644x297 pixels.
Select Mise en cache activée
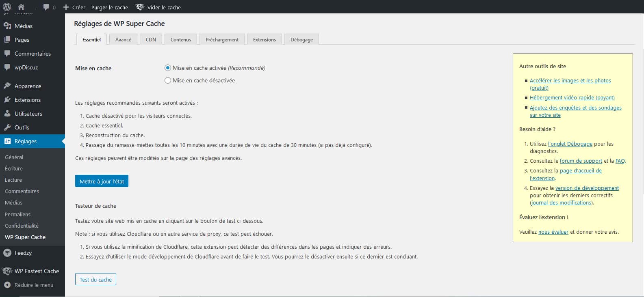pos(167,68)
